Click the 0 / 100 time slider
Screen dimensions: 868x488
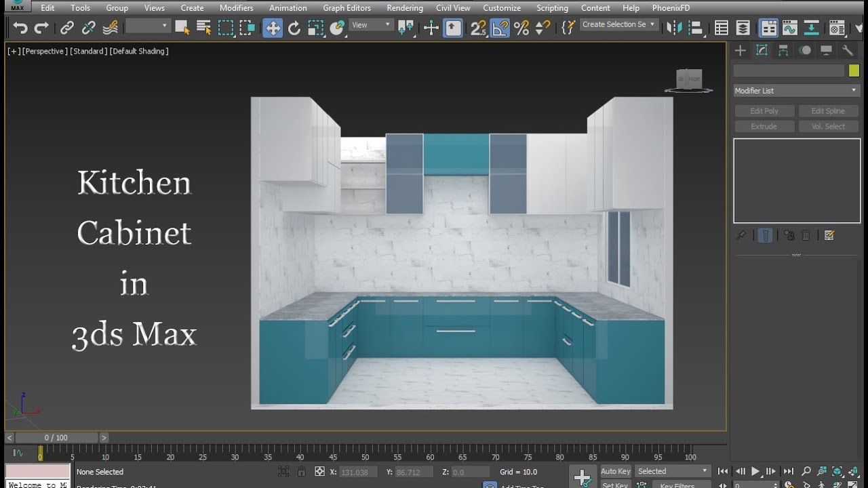pyautogui.click(x=56, y=438)
